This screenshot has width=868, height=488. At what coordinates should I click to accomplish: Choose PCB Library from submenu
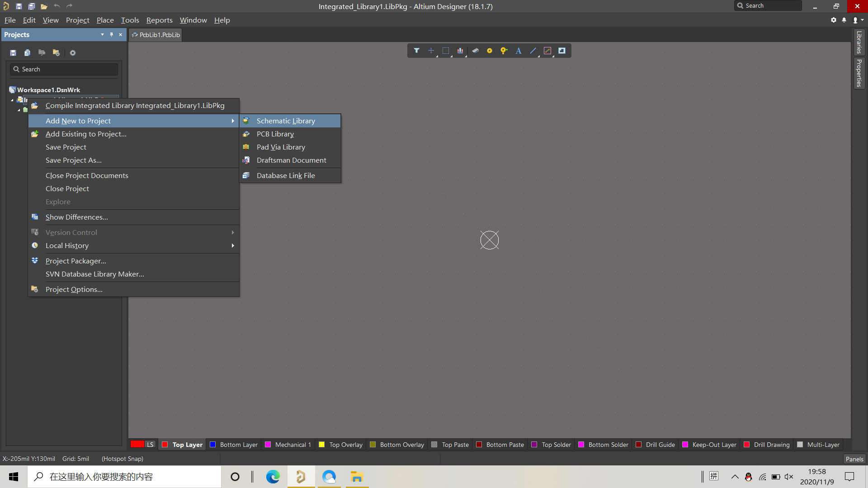pos(290,134)
